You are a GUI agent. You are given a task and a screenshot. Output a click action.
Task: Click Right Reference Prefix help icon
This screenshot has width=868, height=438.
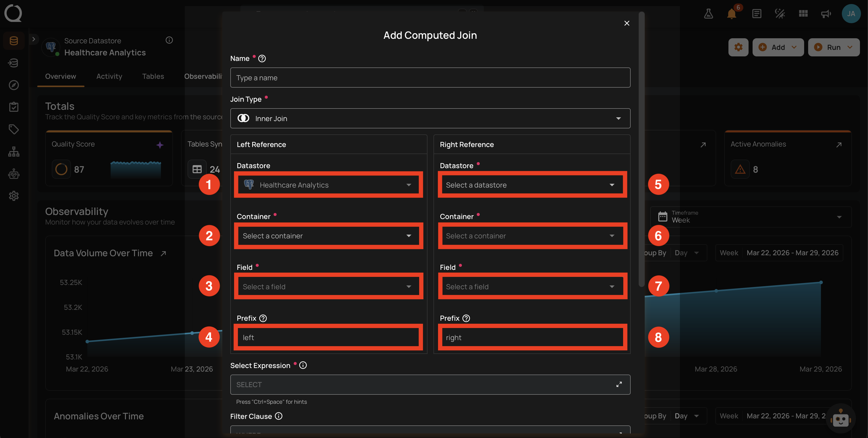[x=466, y=318]
